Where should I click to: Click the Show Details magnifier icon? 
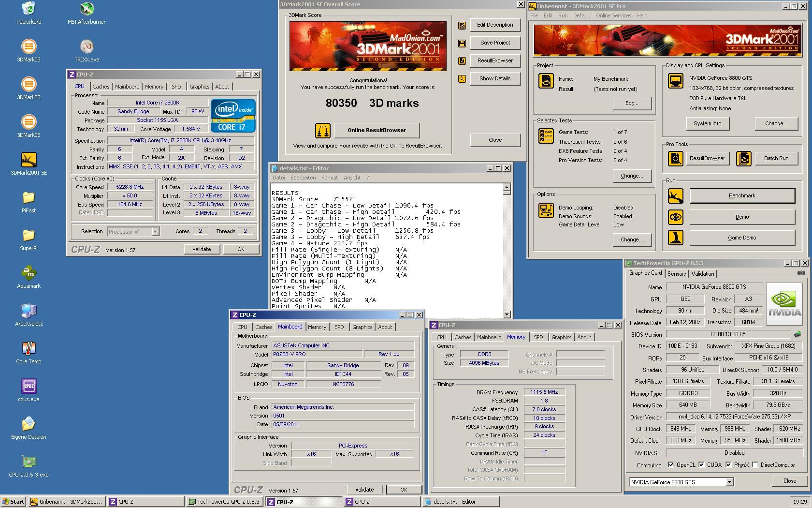[462, 79]
